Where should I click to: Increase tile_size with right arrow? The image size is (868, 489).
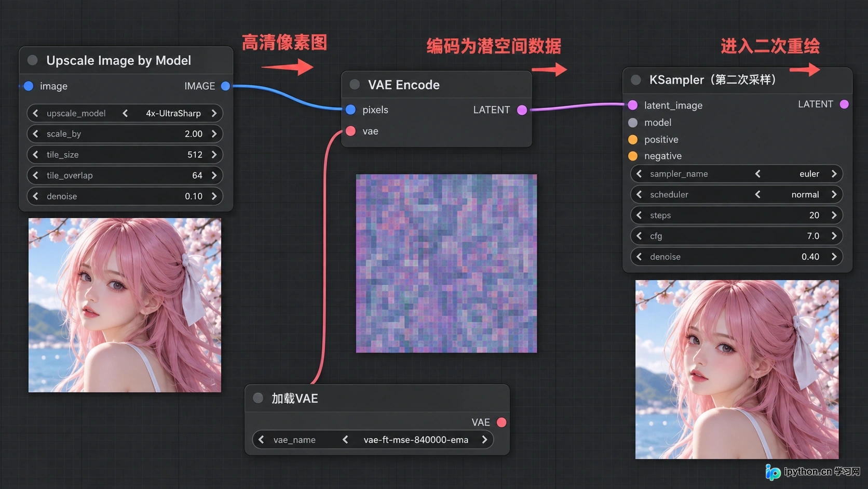pos(214,155)
